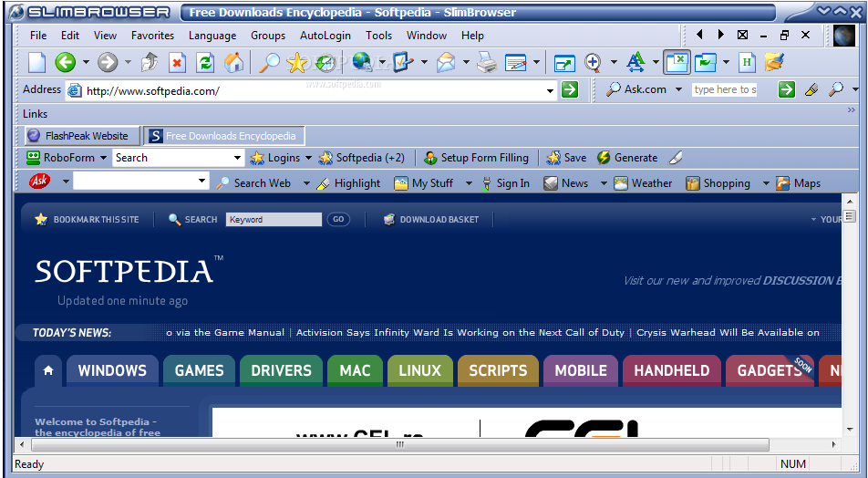Click the green Go arrow beside address

coord(570,89)
